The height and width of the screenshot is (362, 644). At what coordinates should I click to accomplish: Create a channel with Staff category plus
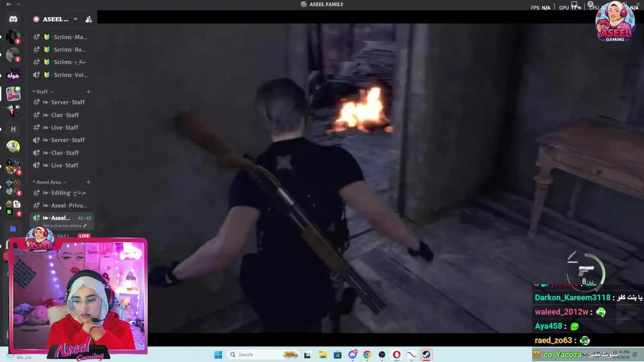(x=89, y=92)
